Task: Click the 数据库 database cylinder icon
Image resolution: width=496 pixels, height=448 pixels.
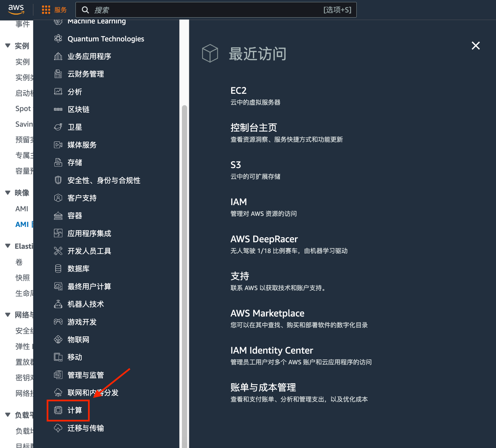Action: pos(58,269)
